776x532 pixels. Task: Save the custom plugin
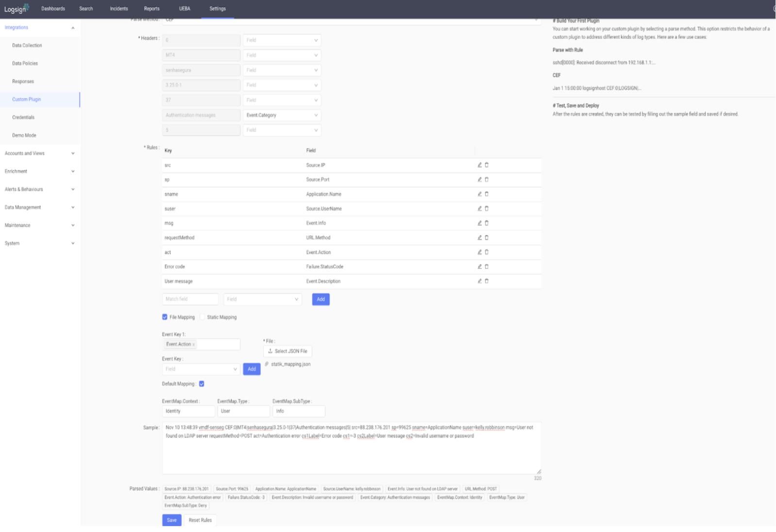[x=172, y=520]
